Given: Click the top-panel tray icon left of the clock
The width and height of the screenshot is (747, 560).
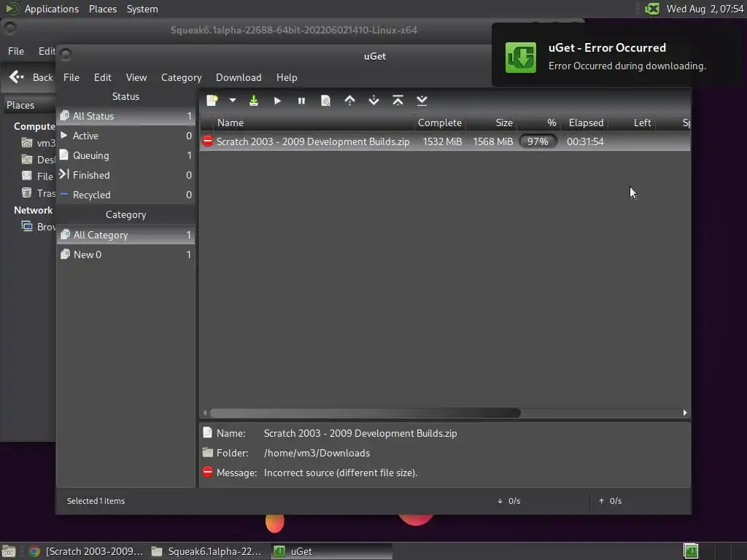Looking at the screenshot, I should 651,9.
